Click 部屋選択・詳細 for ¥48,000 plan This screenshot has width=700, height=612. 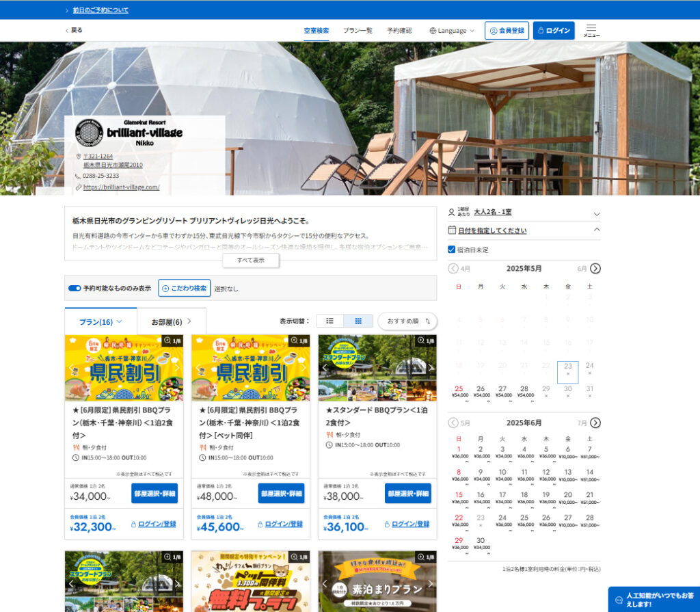(281, 493)
